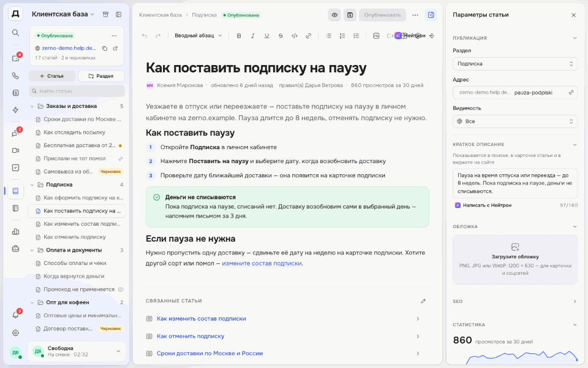Open automations lightning icon
The width and height of the screenshot is (588, 368).
[15, 110]
